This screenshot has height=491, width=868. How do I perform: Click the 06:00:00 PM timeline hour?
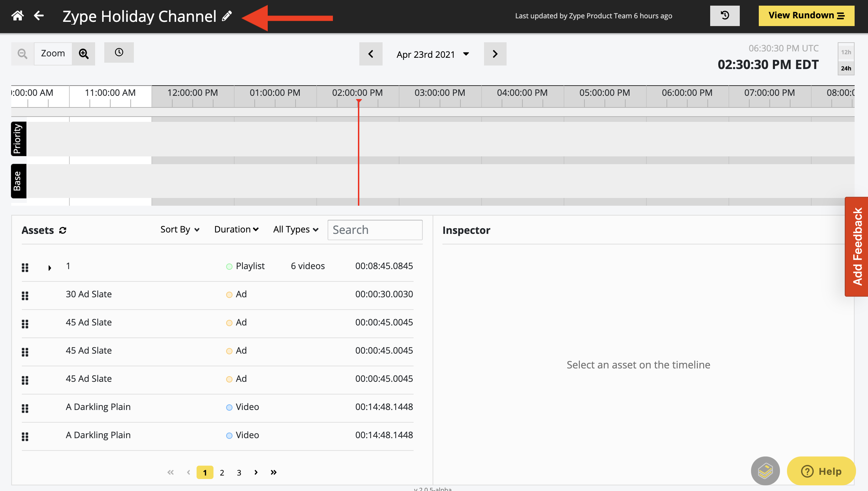(687, 93)
